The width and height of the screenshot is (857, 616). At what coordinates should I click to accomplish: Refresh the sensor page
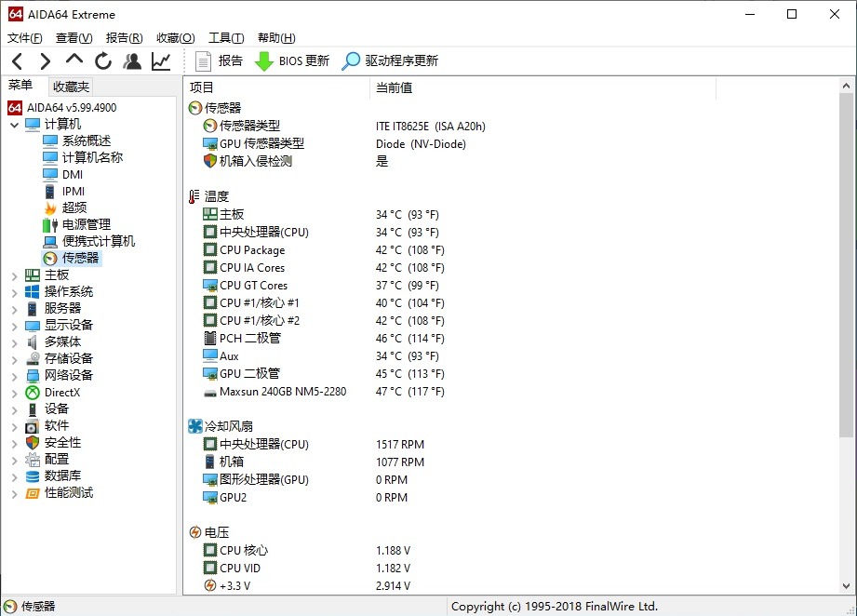point(102,61)
